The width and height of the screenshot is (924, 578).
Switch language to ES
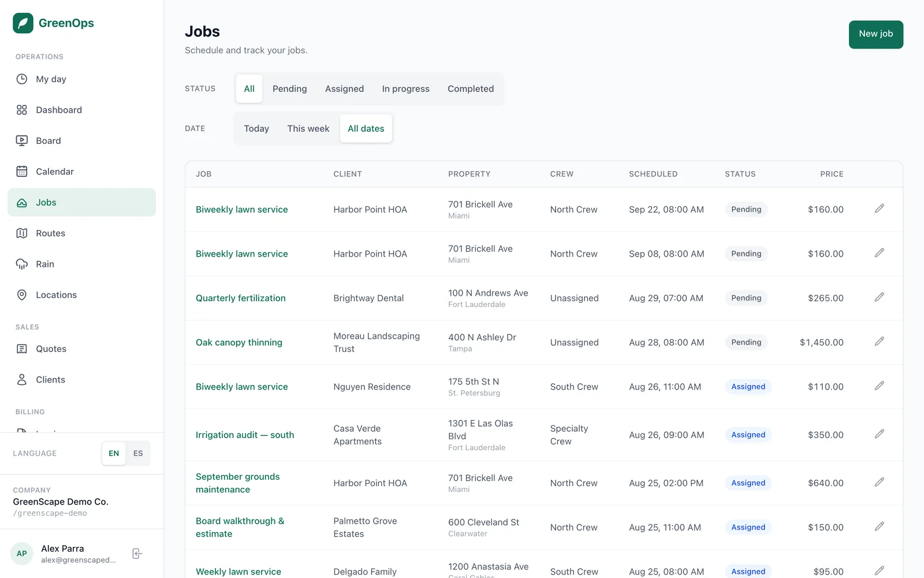pyautogui.click(x=138, y=453)
